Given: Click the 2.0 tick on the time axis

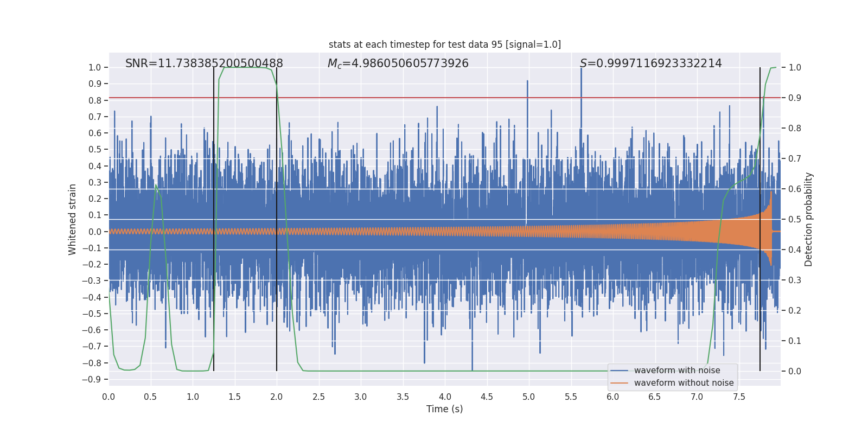Looking at the screenshot, I should pyautogui.click(x=277, y=397).
